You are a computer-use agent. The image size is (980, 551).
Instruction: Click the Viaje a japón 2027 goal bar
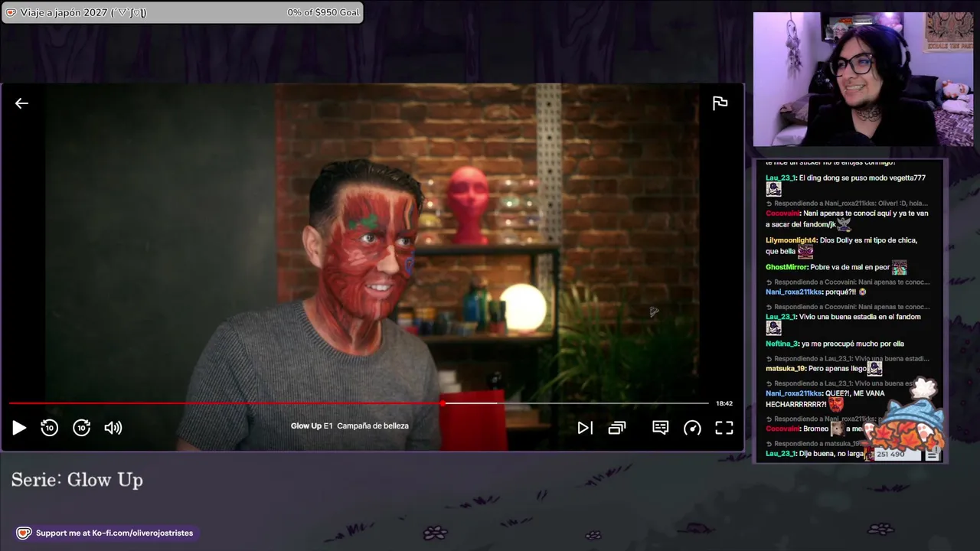point(182,12)
